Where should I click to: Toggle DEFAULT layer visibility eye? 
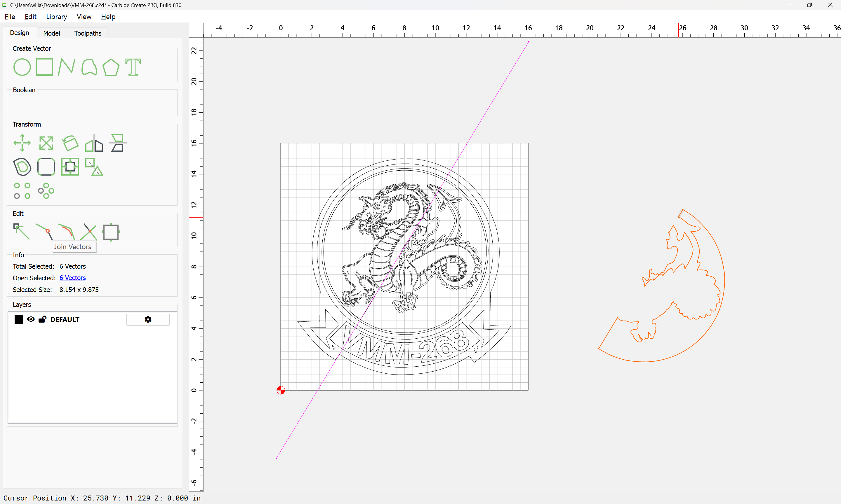tap(31, 319)
